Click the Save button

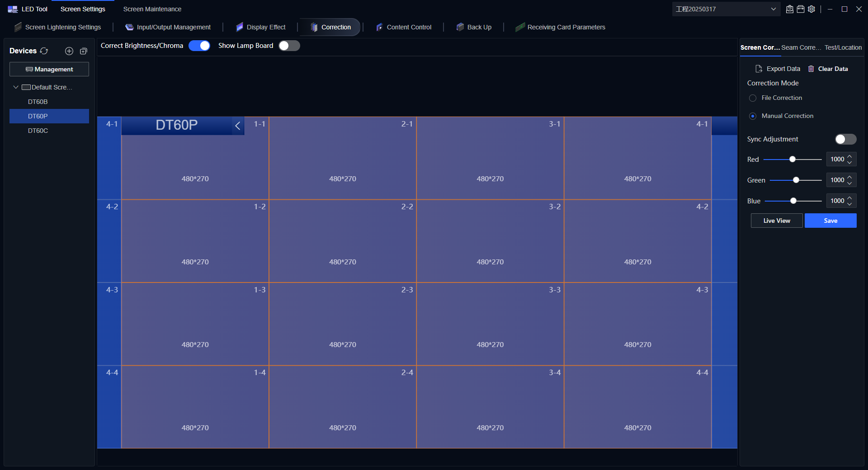click(830, 221)
